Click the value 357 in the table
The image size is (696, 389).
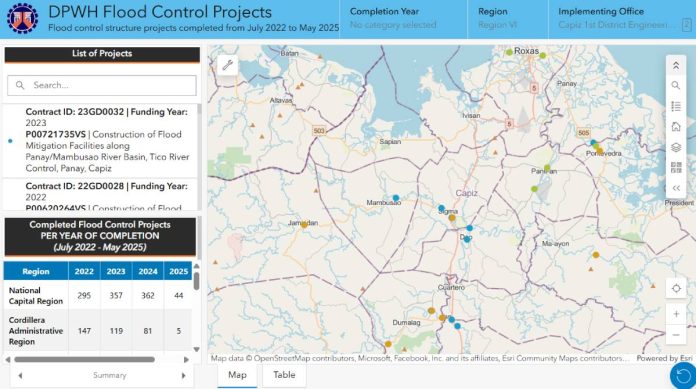(116, 296)
